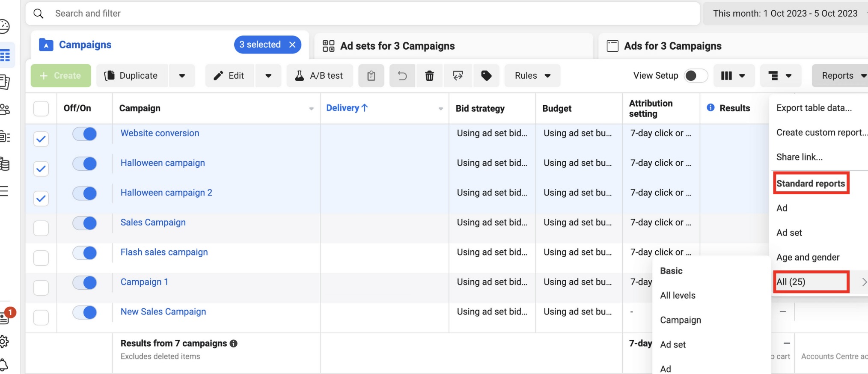Image resolution: width=868 pixels, height=374 pixels.
Task: Click the undo arrow icon
Action: coord(402,76)
